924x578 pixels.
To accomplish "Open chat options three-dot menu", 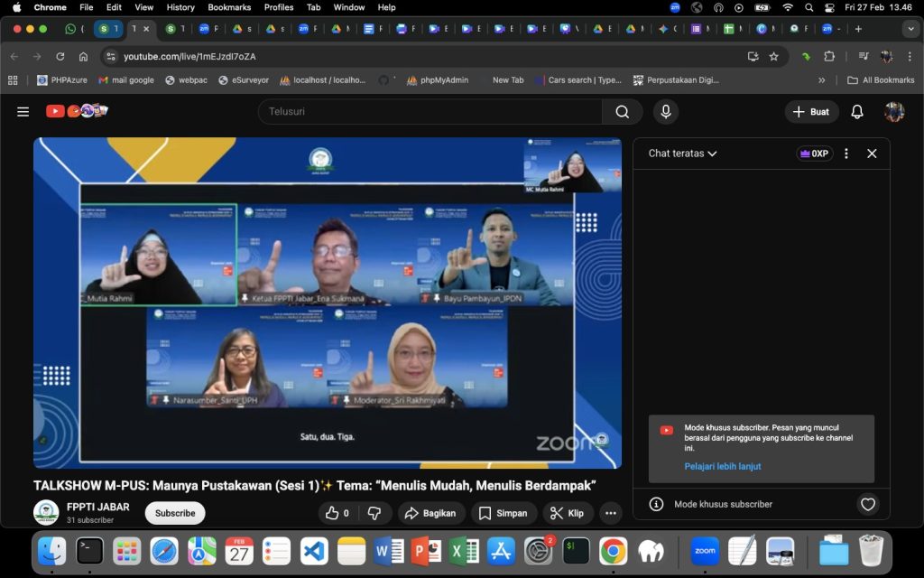I will (845, 154).
